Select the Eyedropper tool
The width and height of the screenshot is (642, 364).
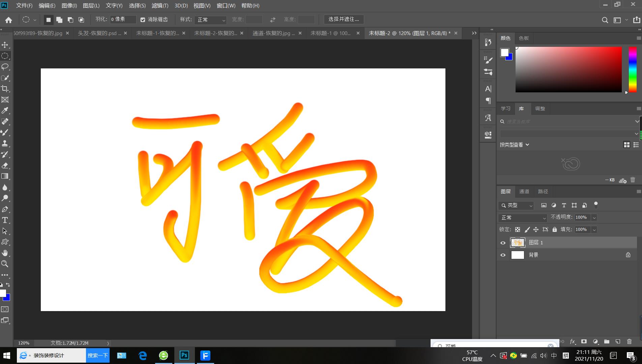5,111
